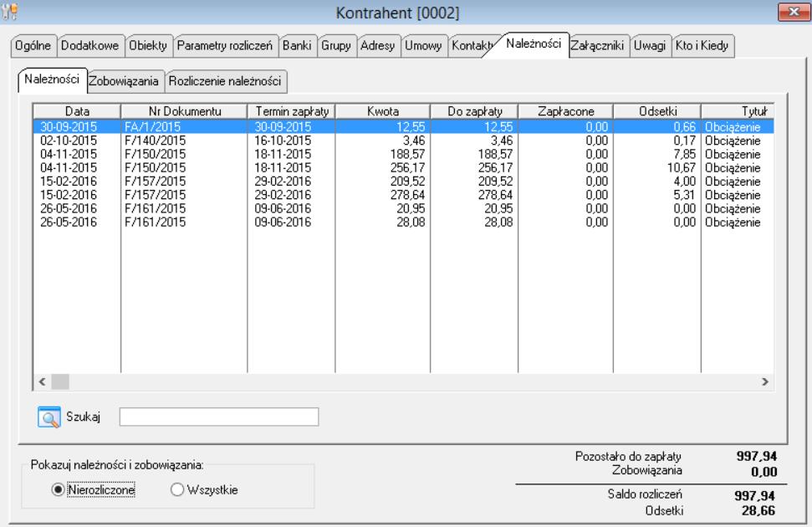Open the Kontakty tab
The height and width of the screenshot is (527, 812).
(472, 46)
